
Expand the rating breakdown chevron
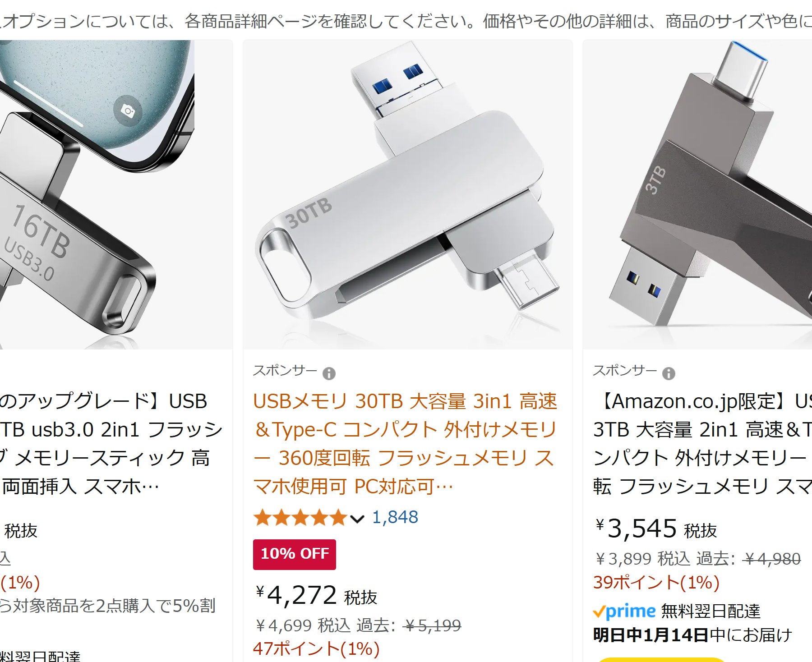(357, 519)
